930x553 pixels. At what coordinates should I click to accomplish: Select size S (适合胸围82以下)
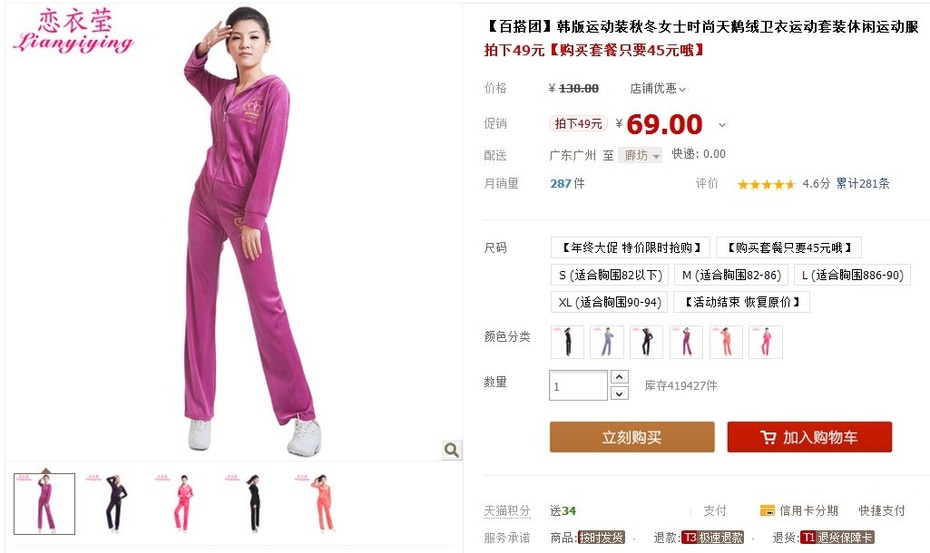click(x=610, y=275)
